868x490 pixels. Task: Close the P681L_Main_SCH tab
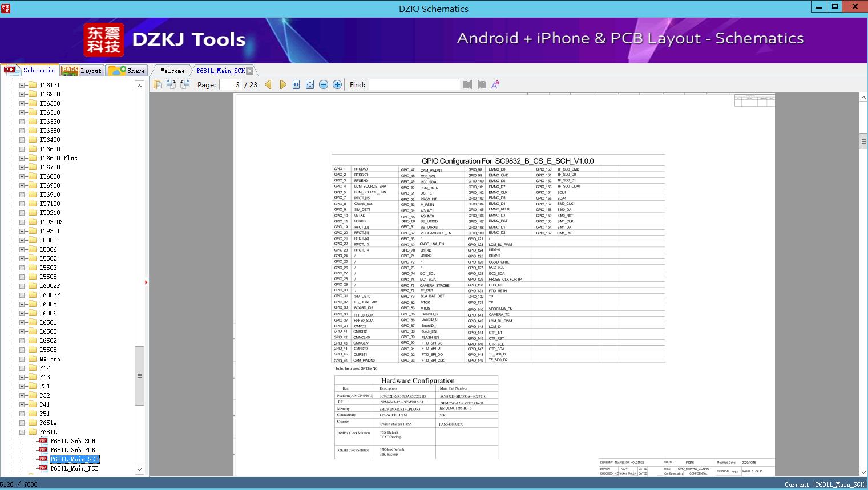pos(249,71)
